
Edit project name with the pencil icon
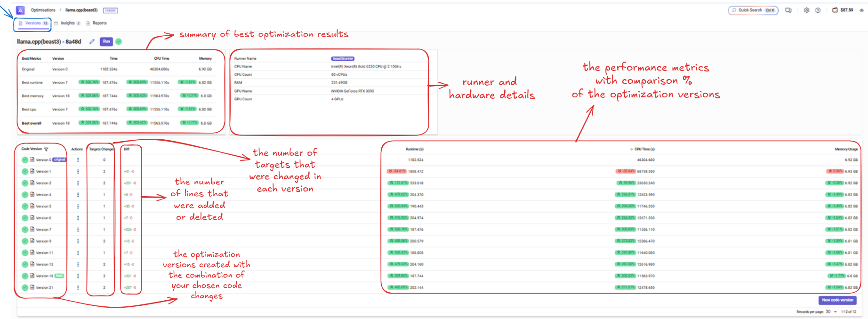(x=92, y=41)
